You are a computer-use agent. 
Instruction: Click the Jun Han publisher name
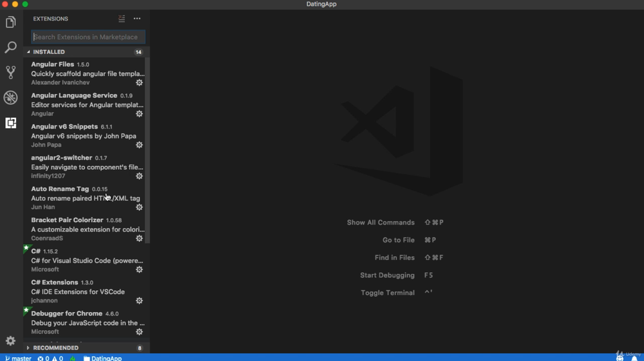43,207
